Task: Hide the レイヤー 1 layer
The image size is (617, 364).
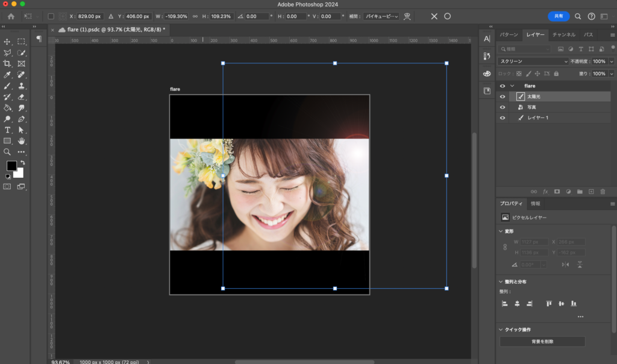Action: click(x=503, y=118)
